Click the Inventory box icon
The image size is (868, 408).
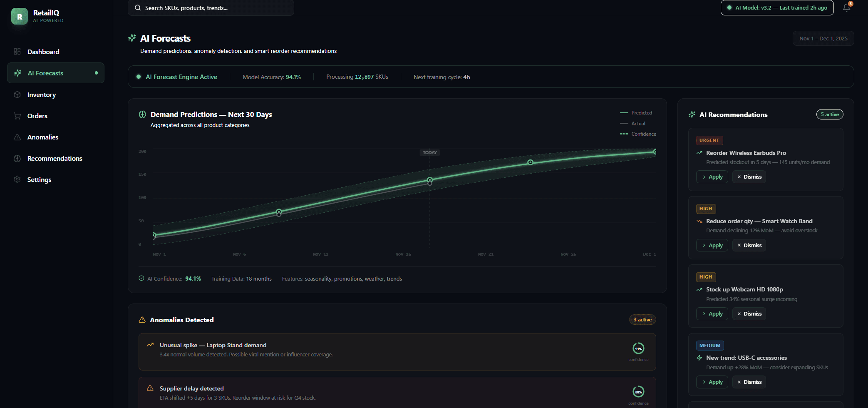pyautogui.click(x=17, y=95)
